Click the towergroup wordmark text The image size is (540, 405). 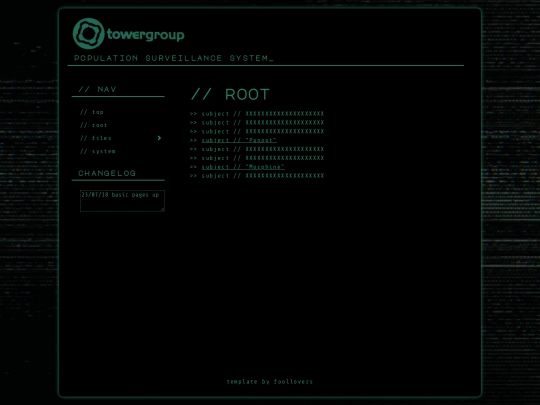tap(146, 35)
